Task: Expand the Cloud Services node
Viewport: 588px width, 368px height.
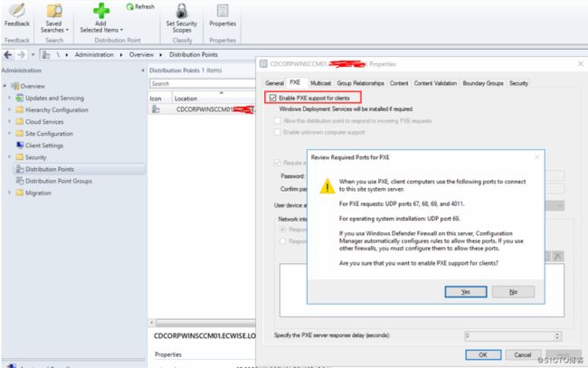Action: pyautogui.click(x=9, y=122)
